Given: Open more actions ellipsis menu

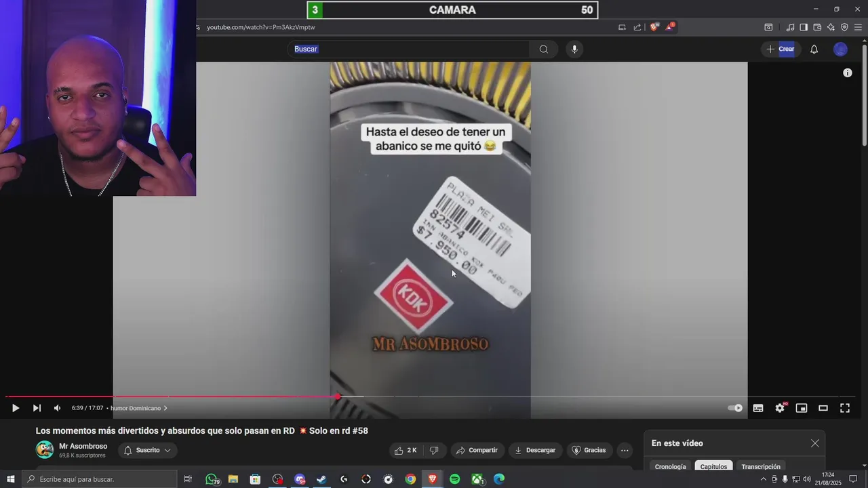Looking at the screenshot, I should point(625,450).
